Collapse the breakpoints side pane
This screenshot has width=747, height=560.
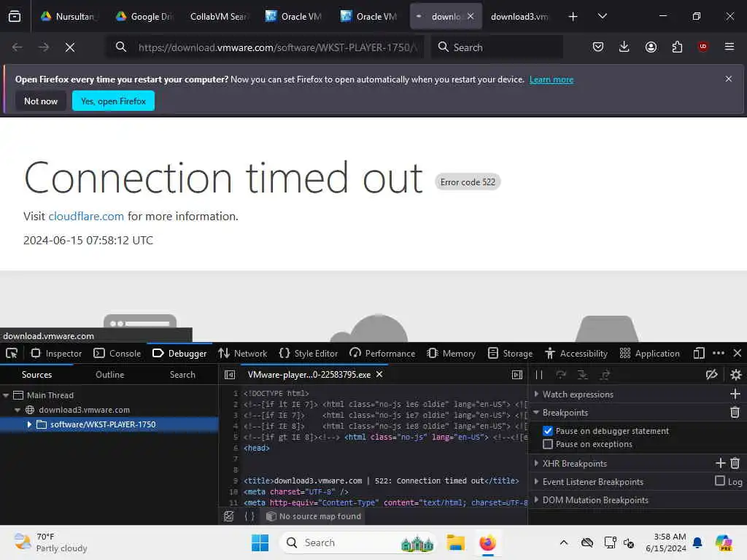[x=517, y=375]
